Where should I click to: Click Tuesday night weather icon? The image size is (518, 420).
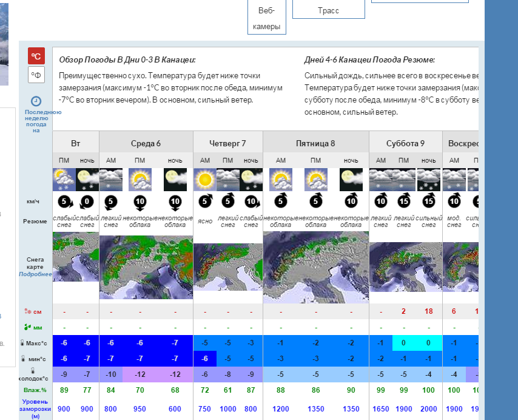87,180
